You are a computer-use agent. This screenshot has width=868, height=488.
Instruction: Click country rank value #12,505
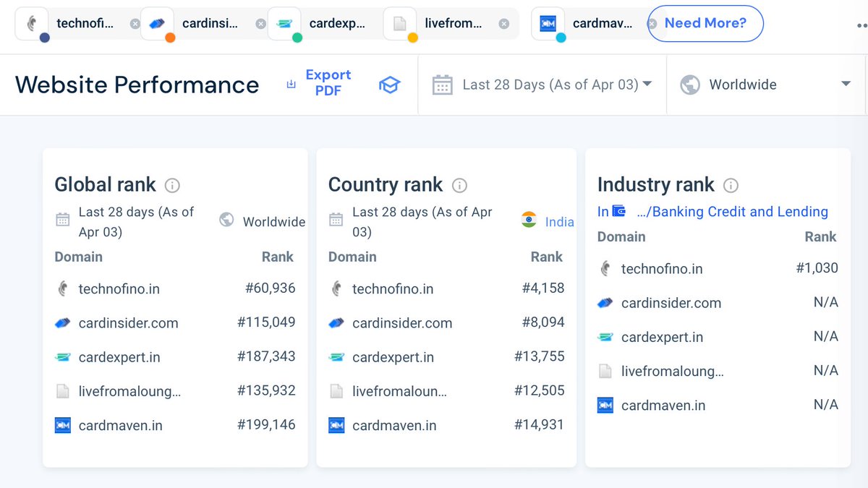pyautogui.click(x=540, y=390)
